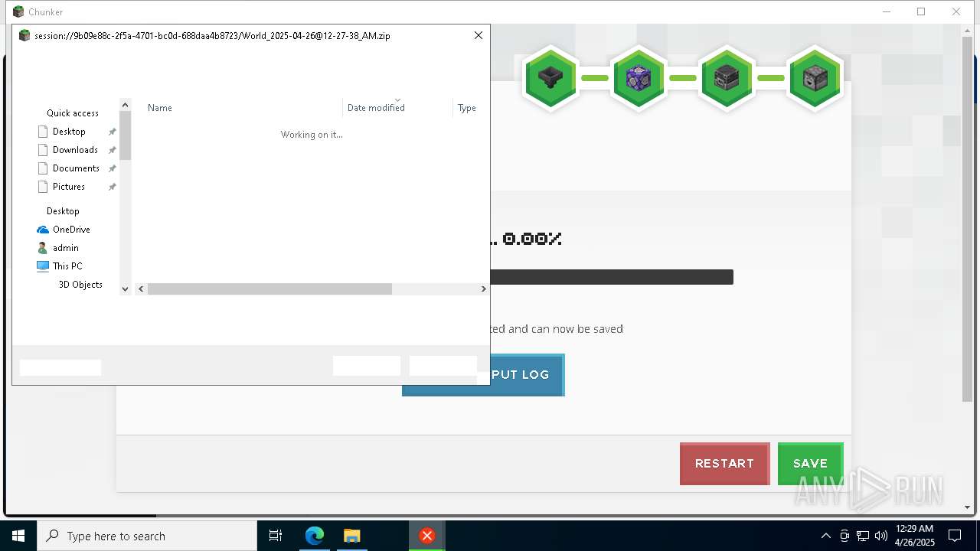Viewport: 980px width, 551px height.
Task: Click the command block step hexagon icon
Action: point(639,78)
